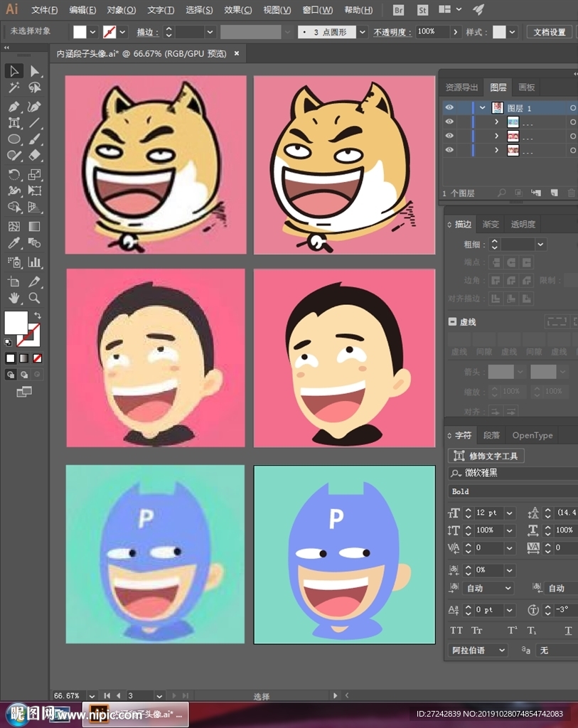Image resolution: width=578 pixels, height=728 pixels.
Task: Pick the Eraser tool
Action: tap(34, 156)
